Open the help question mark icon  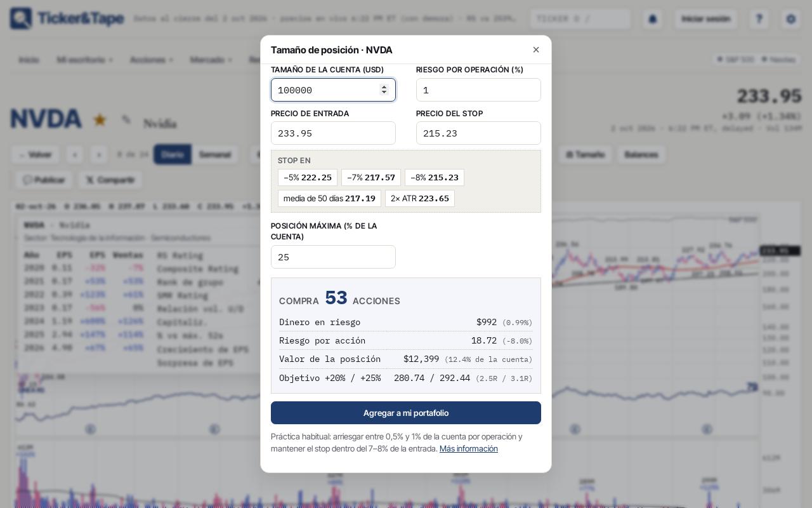coord(759,19)
